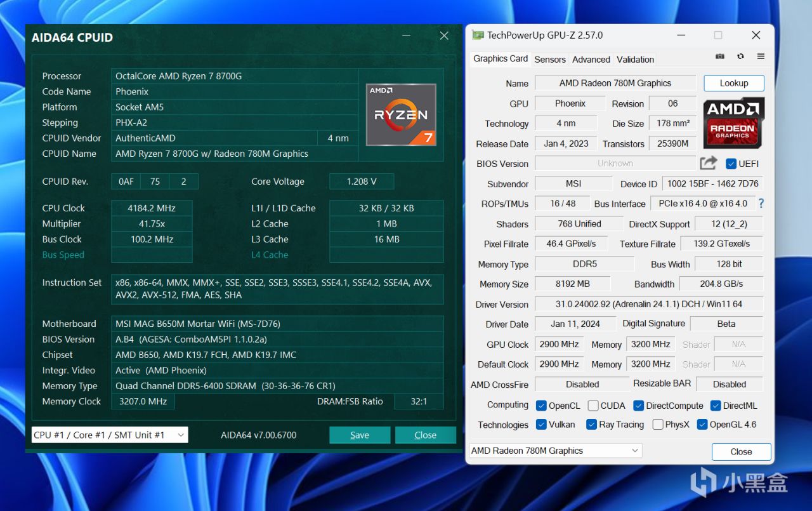Click the Core Voltage 1.208 V value

[x=362, y=182]
